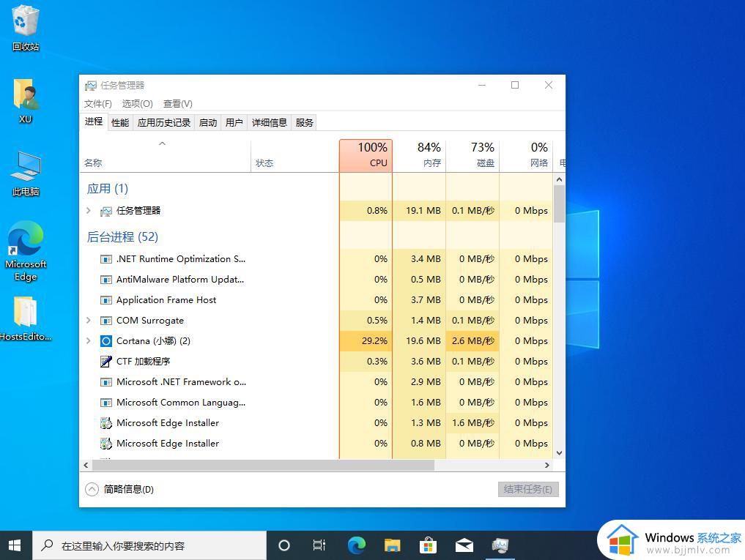The width and height of the screenshot is (745, 560).
Task: Click the sort arrow above the Name column
Action: pos(162,143)
